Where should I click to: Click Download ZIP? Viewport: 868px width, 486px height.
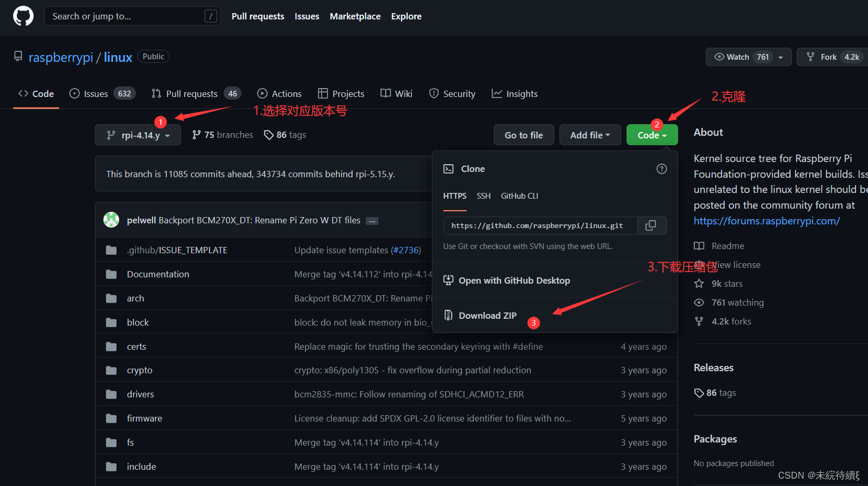[480, 316]
